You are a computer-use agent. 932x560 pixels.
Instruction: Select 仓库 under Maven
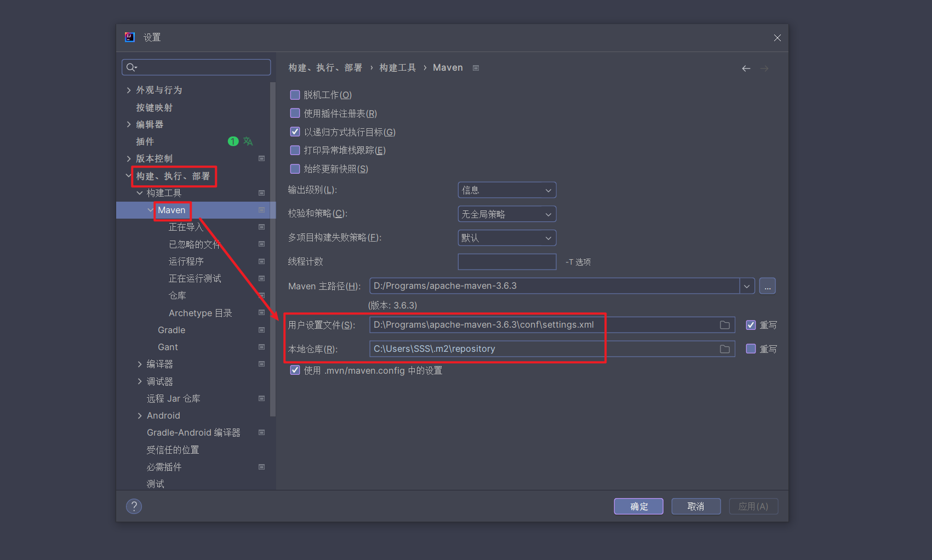(x=177, y=295)
